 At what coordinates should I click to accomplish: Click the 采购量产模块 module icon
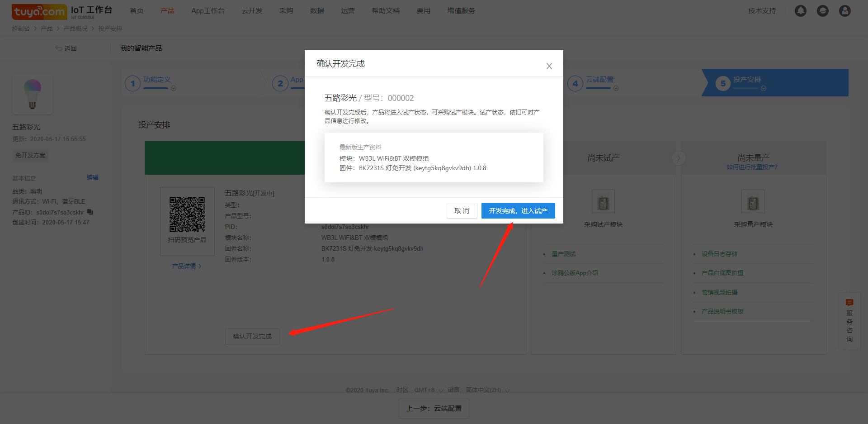[x=753, y=202]
